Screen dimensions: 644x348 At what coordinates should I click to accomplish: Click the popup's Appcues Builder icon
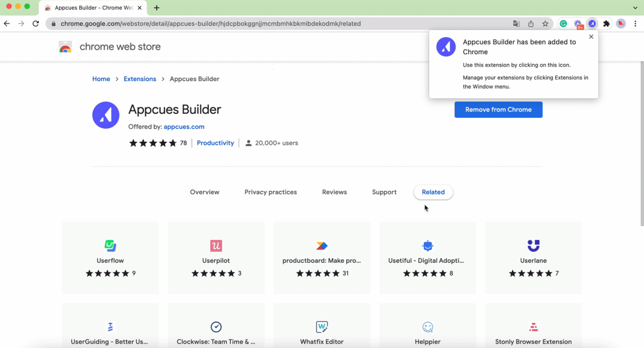click(x=446, y=47)
